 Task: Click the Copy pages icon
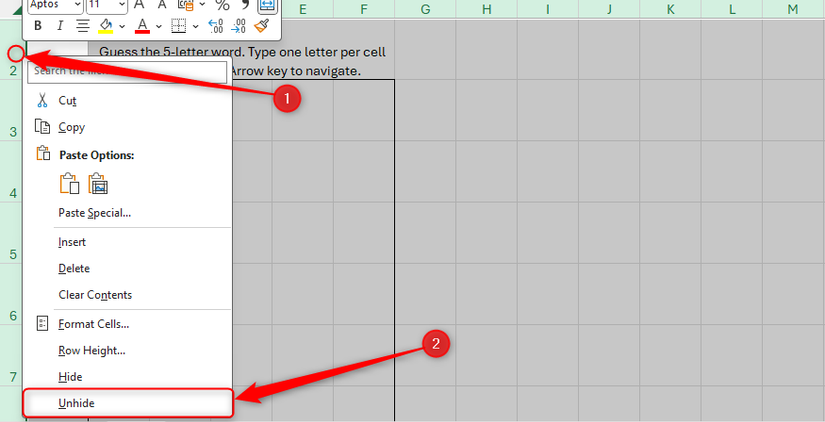pos(43,127)
